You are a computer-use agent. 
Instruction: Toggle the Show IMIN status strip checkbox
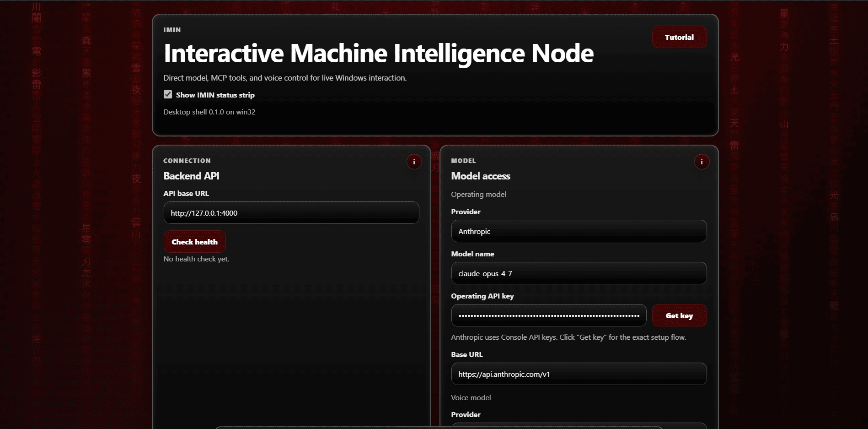pyautogui.click(x=168, y=94)
